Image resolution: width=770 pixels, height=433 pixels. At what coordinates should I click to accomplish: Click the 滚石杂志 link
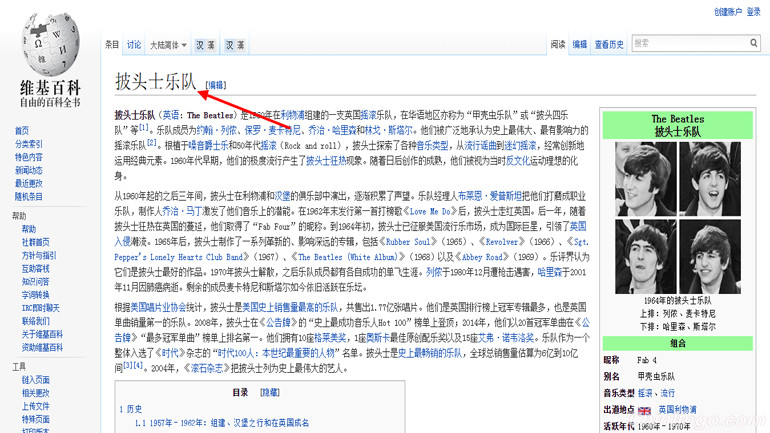point(206,369)
